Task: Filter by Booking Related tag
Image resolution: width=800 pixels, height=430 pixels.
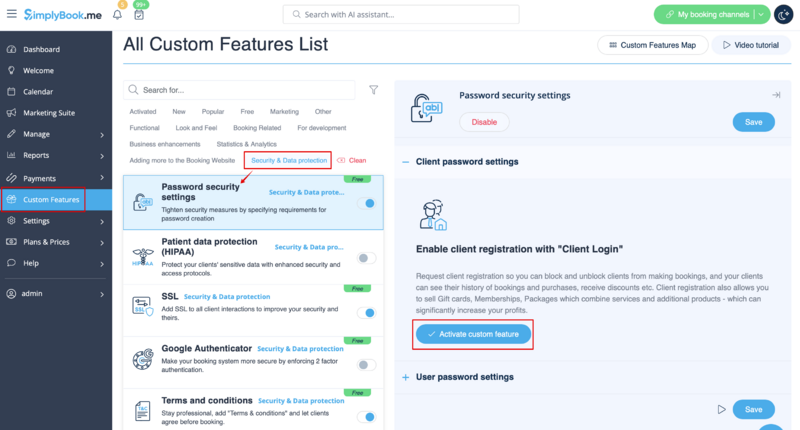Action: point(257,128)
